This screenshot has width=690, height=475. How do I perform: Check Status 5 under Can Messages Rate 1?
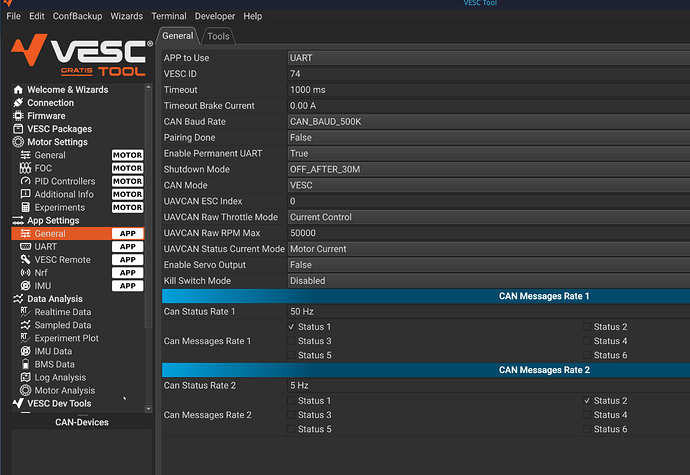click(291, 355)
